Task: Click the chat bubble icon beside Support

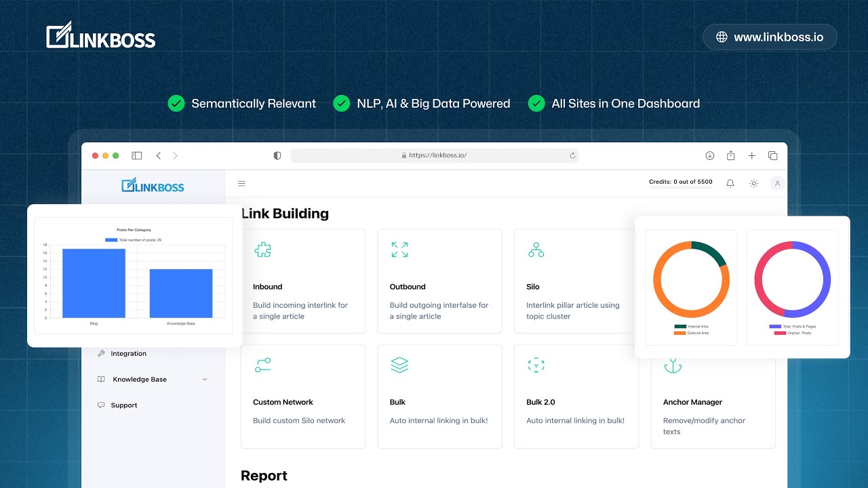Action: pos(101,405)
